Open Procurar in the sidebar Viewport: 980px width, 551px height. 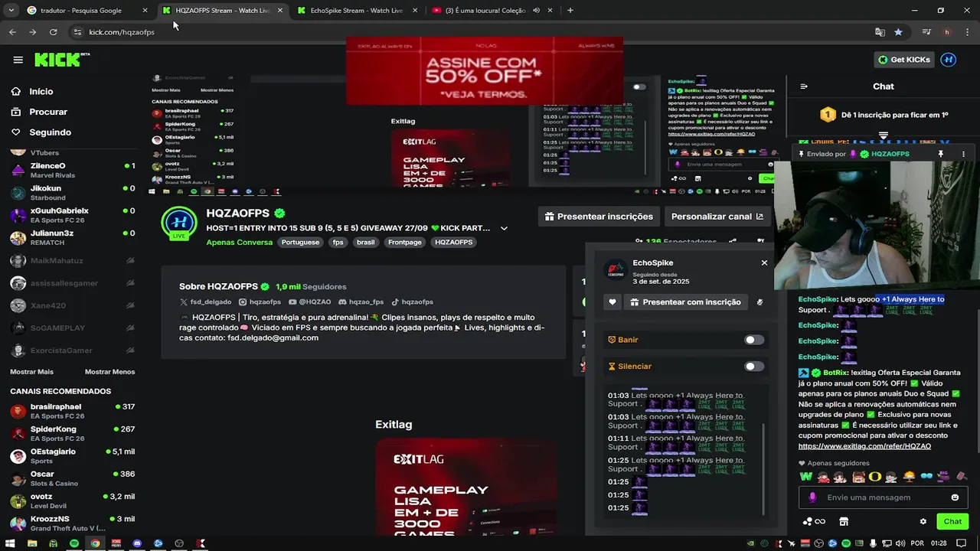click(48, 112)
